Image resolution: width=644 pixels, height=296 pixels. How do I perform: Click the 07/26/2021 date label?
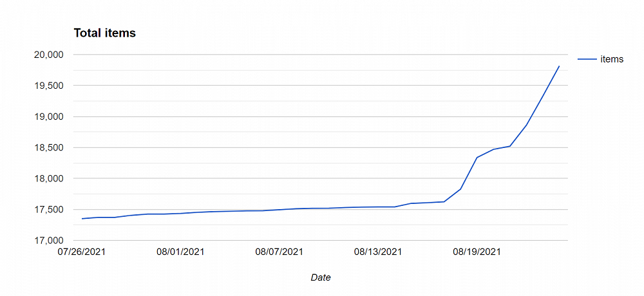pyautogui.click(x=82, y=252)
